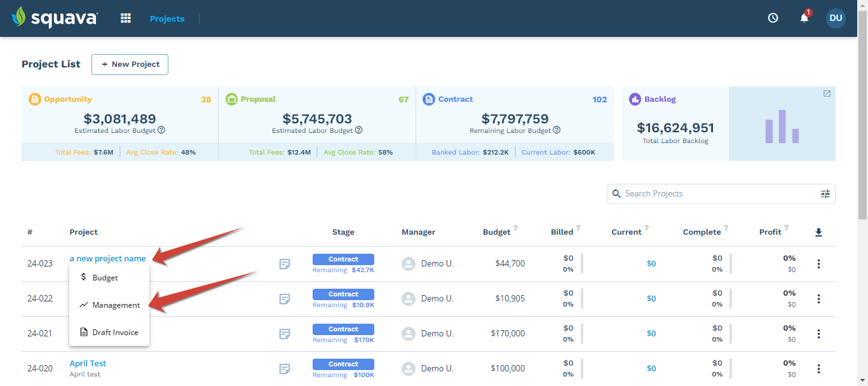Click the Projects navigation tab
Image resolution: width=868 pixels, height=386 pixels.
click(166, 18)
